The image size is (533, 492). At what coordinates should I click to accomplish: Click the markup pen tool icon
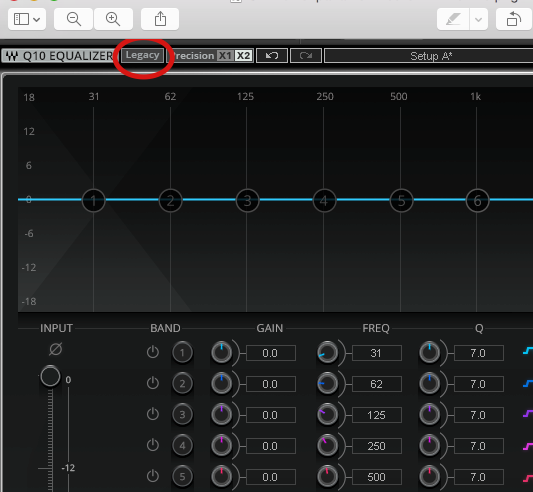(x=453, y=19)
